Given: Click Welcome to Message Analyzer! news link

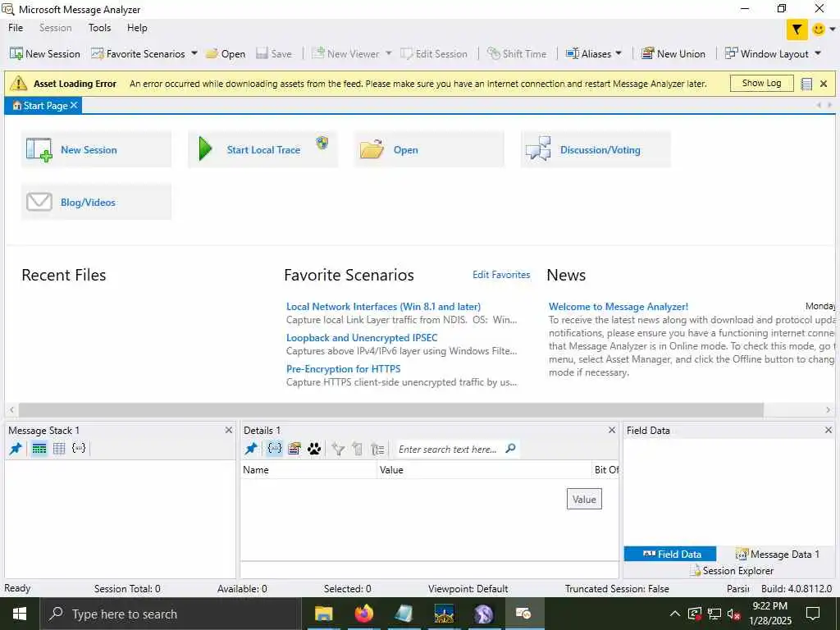Looking at the screenshot, I should (x=619, y=307).
